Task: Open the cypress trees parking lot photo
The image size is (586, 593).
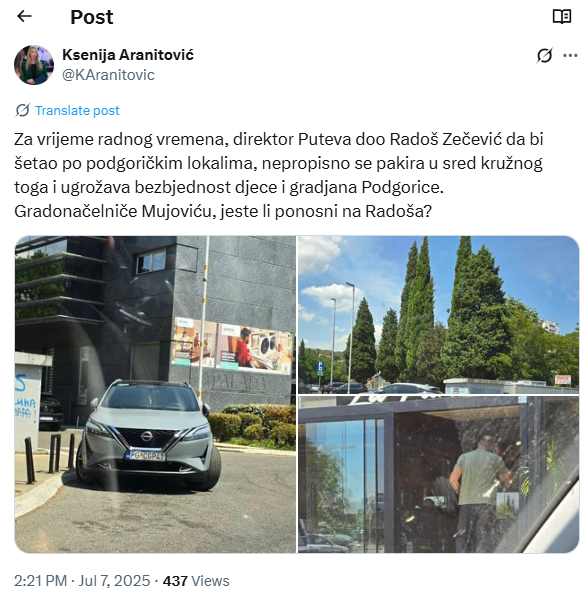Action: click(438, 315)
